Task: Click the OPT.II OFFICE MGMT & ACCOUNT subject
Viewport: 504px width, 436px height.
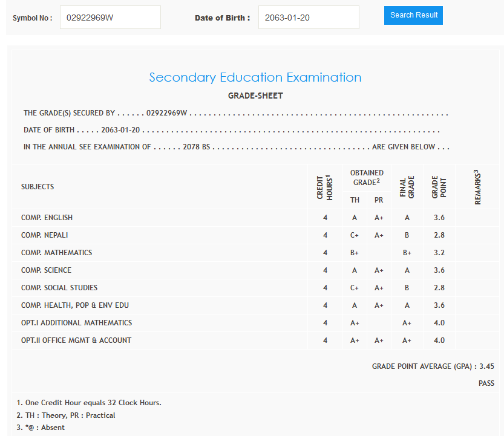Action: 76,340
